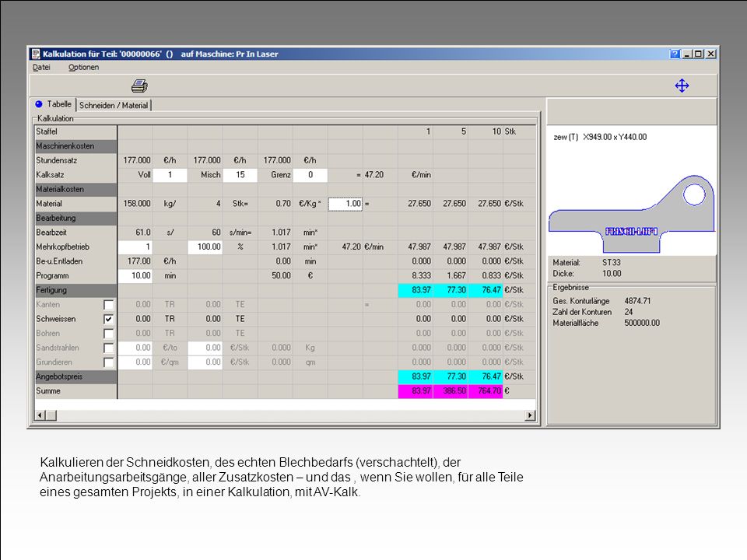747x560 pixels.
Task: Open the Datei menu
Action: coord(41,67)
